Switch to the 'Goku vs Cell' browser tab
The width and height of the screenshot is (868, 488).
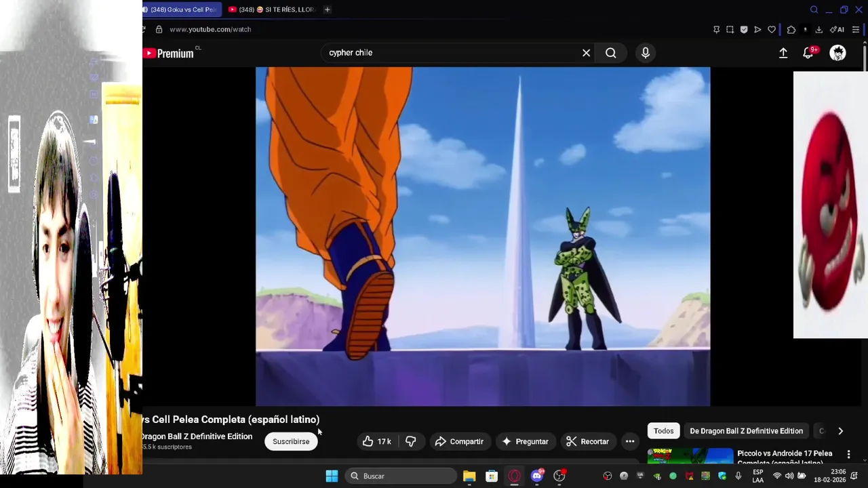point(182,9)
